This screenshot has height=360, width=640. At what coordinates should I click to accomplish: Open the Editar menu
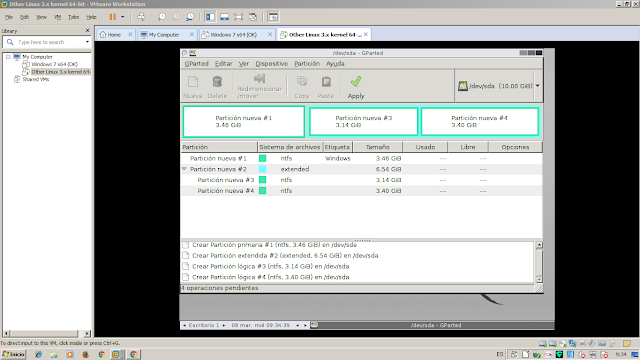pyautogui.click(x=224, y=64)
